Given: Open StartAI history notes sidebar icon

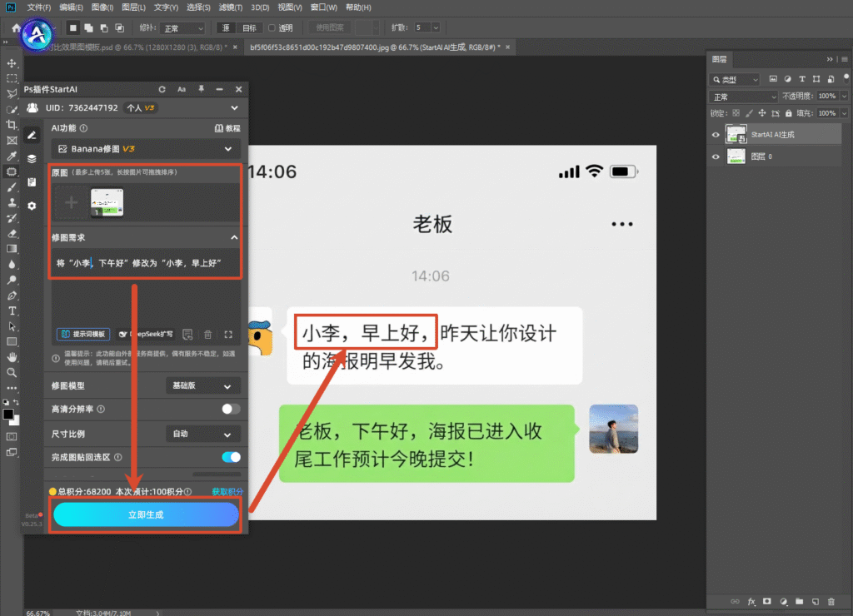Looking at the screenshot, I should [32, 182].
